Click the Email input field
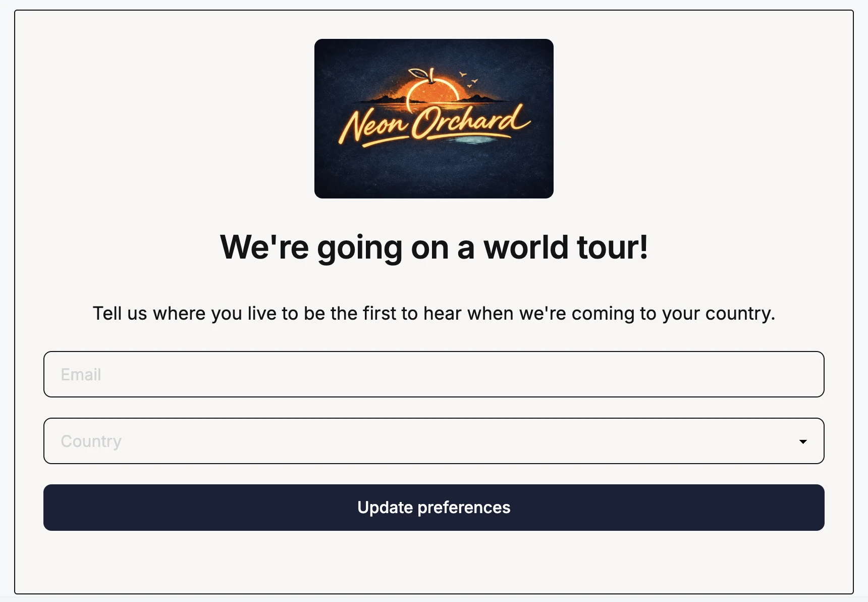This screenshot has width=868, height=602. point(434,374)
